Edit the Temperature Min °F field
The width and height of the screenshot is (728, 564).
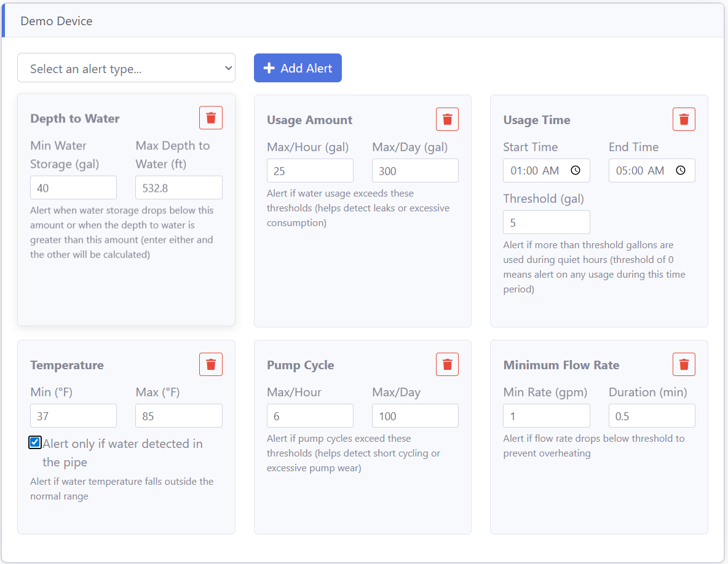point(73,415)
